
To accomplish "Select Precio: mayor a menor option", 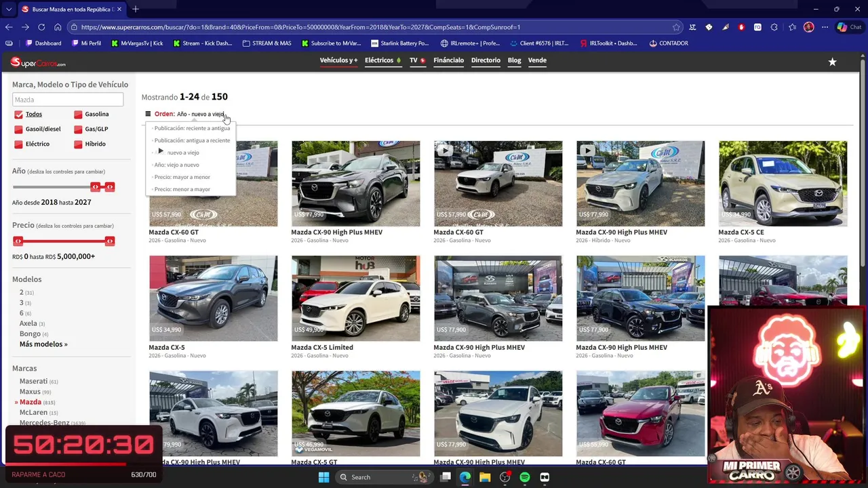I will point(182,177).
